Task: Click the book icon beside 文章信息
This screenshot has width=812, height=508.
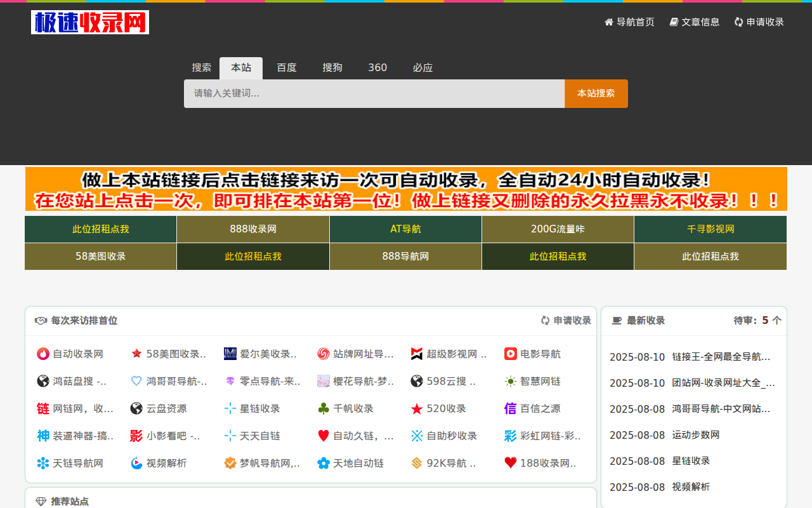Action: pyautogui.click(x=674, y=22)
